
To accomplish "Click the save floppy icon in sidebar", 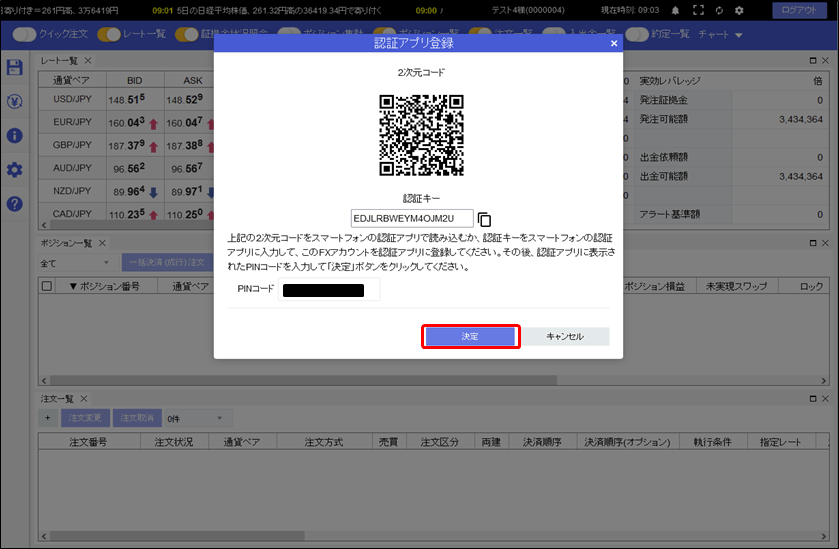I will [x=14, y=67].
